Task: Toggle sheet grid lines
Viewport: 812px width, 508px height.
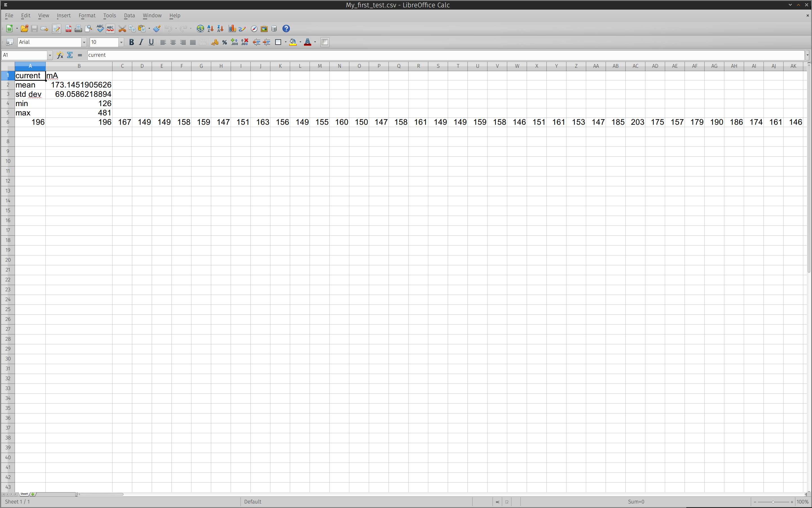Action: point(325,42)
